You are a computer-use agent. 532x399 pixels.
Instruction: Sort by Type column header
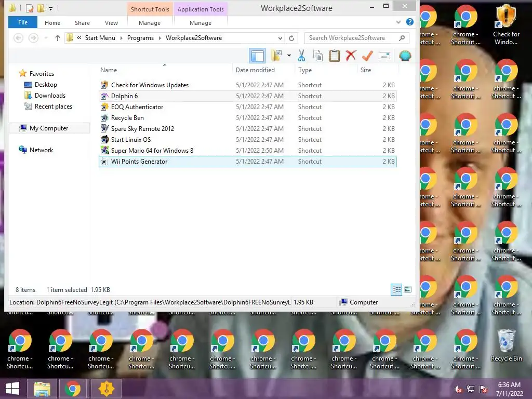[x=305, y=70]
